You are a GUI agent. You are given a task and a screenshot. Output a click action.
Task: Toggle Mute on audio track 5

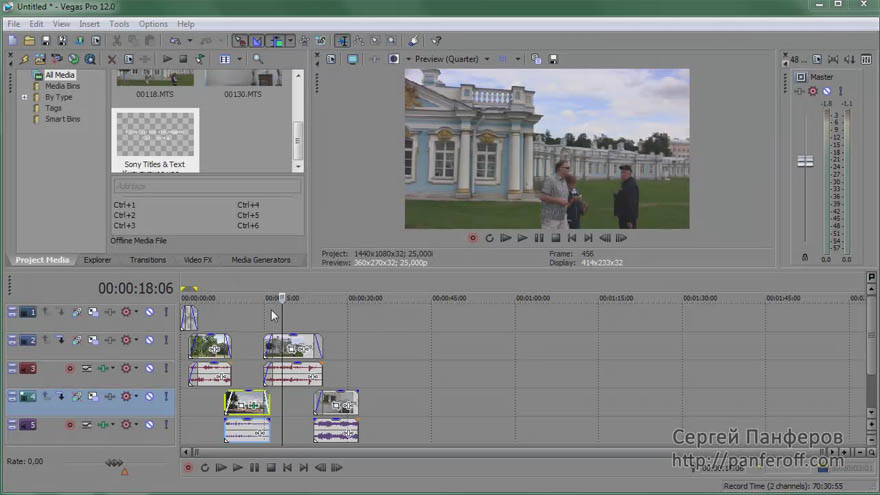(149, 424)
